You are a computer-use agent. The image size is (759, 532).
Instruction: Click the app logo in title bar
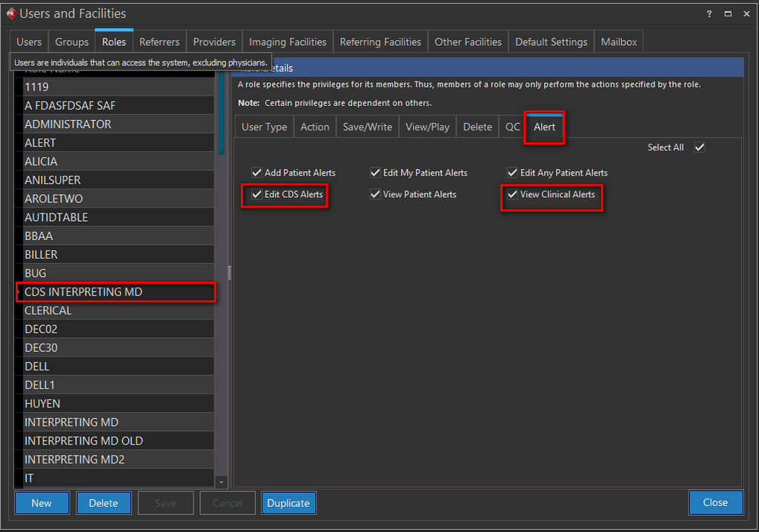[10, 13]
